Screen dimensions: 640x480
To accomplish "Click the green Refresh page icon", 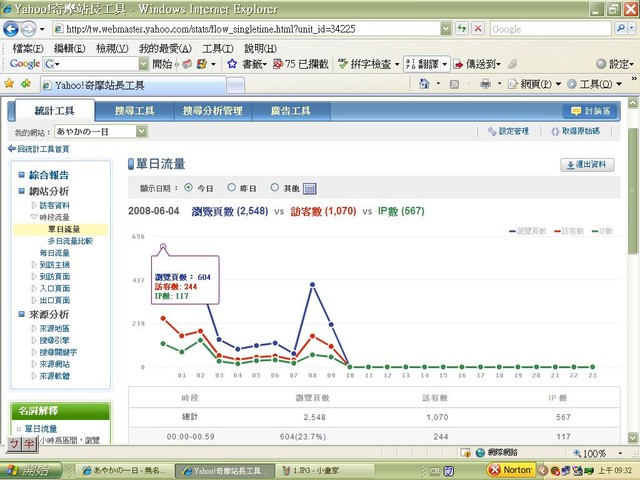I will pyautogui.click(x=462, y=29).
